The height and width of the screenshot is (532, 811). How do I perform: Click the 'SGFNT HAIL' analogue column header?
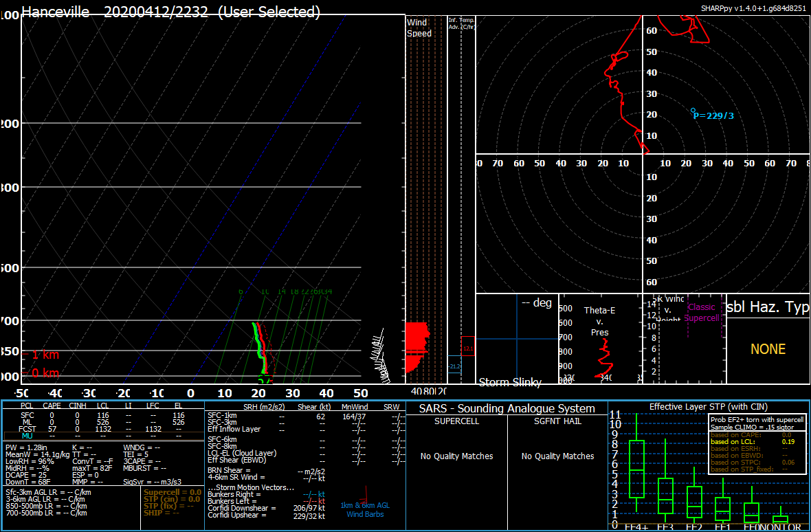click(557, 421)
